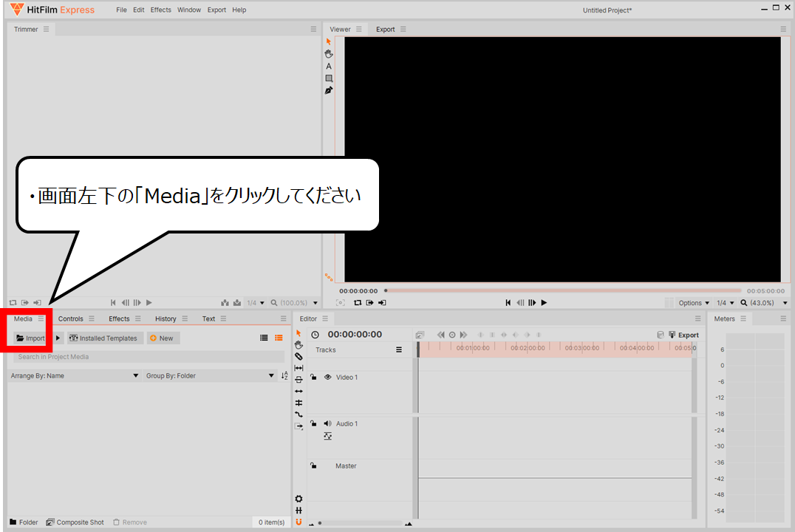The height and width of the screenshot is (532, 795).
Task: Click the New button in Media panel
Action: (163, 338)
